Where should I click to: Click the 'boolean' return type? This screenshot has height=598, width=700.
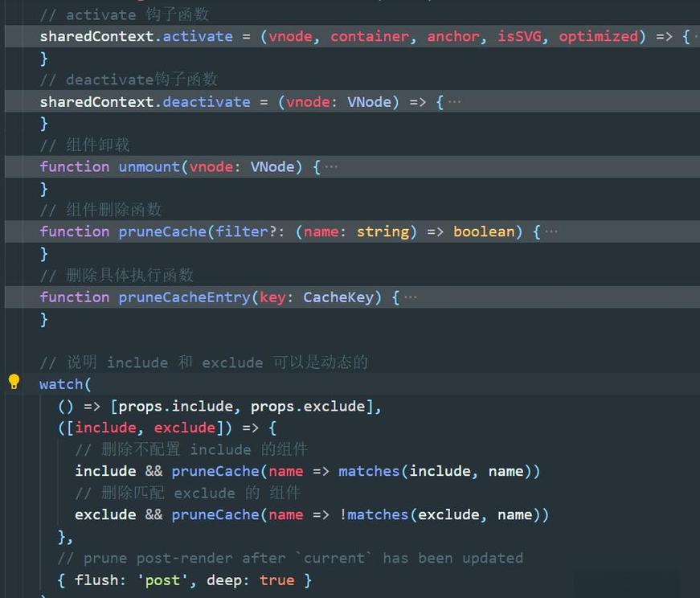point(484,231)
